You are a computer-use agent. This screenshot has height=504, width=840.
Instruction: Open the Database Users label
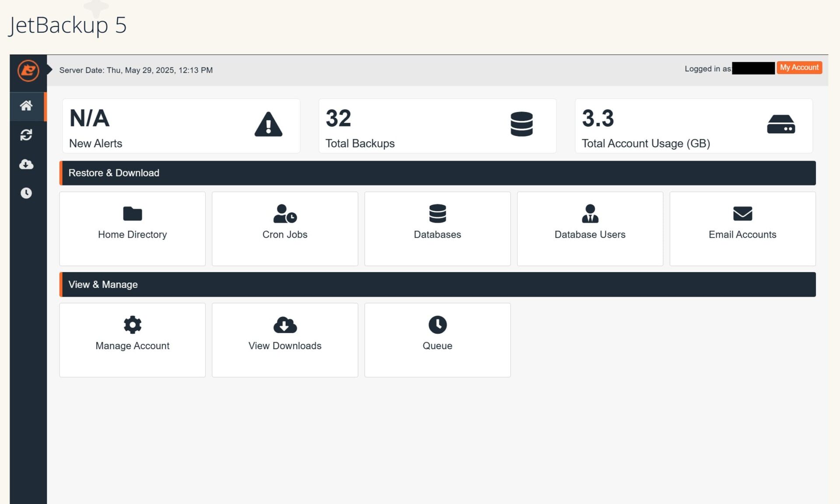590,234
